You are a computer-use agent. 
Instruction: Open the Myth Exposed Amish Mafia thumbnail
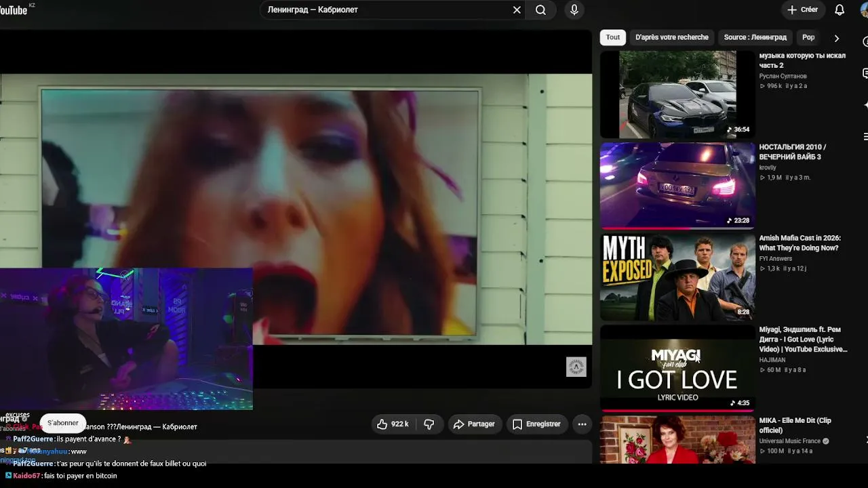(x=677, y=277)
